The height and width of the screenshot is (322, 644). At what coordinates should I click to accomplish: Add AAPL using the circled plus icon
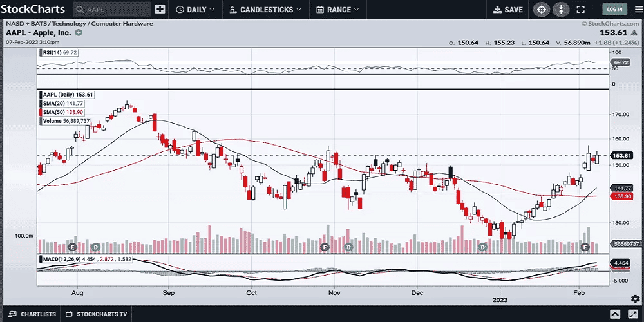(x=79, y=32)
